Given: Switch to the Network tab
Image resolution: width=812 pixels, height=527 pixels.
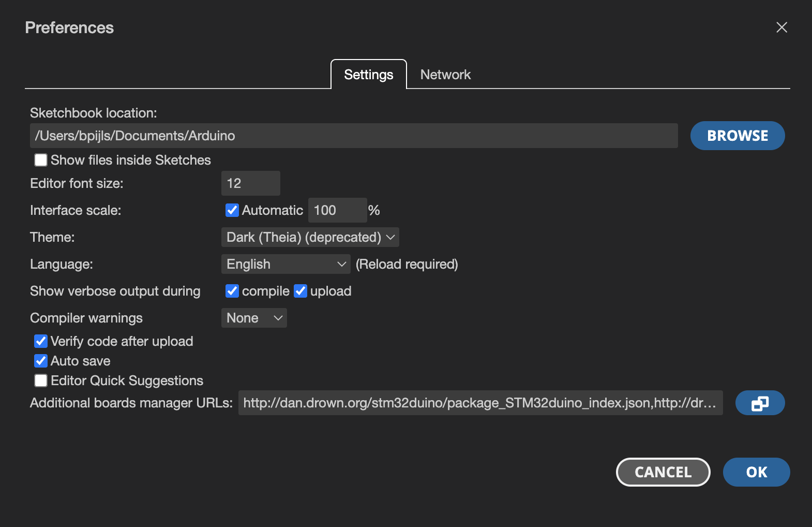Looking at the screenshot, I should (x=445, y=75).
